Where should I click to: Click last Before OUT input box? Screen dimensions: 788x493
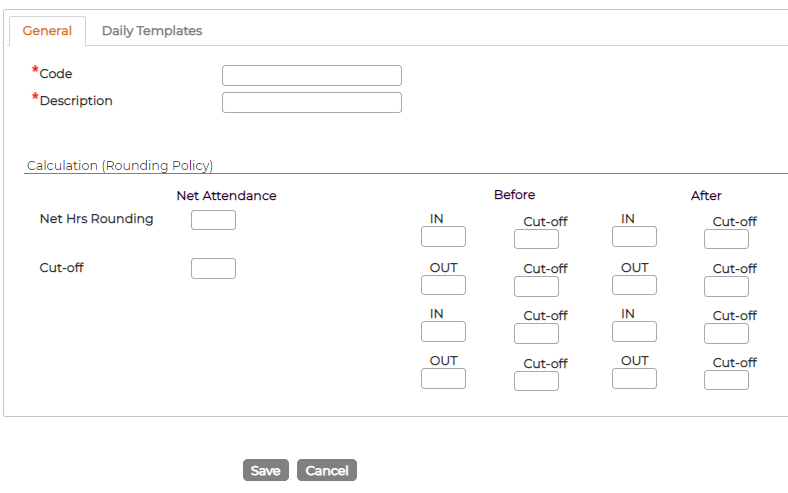(x=443, y=379)
